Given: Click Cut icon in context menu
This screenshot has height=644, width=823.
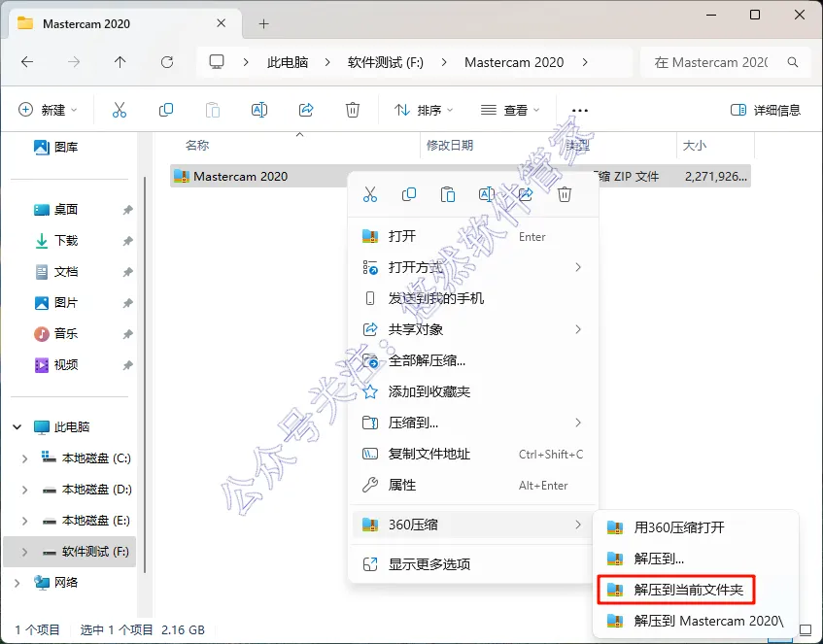Looking at the screenshot, I should click(370, 194).
